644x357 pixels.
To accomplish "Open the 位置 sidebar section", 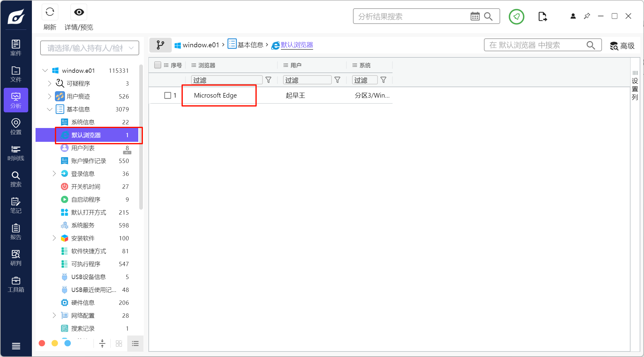I will [16, 127].
